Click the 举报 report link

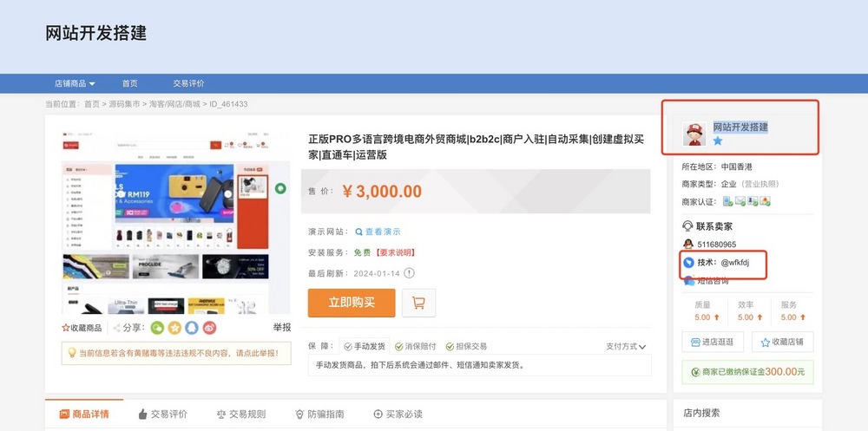pyautogui.click(x=282, y=328)
